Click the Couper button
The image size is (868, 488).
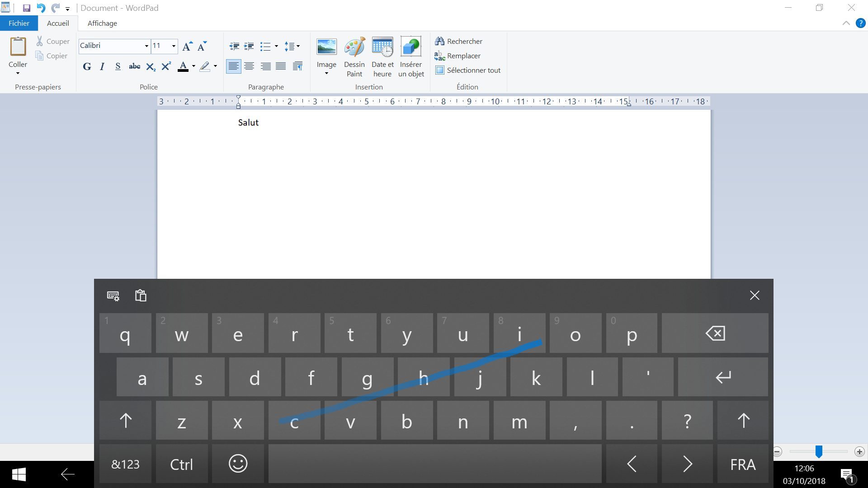pyautogui.click(x=53, y=41)
